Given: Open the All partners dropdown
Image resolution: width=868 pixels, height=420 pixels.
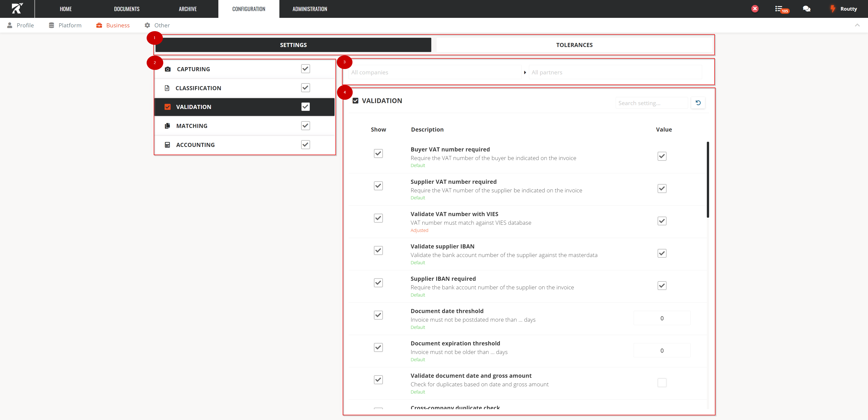Looking at the screenshot, I should 615,72.
